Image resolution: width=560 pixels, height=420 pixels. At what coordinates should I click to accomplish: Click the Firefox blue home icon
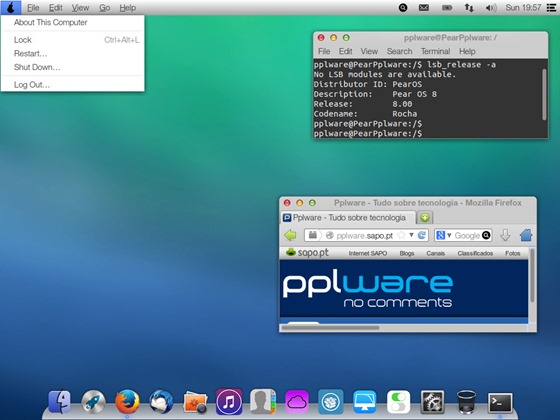coord(526,235)
